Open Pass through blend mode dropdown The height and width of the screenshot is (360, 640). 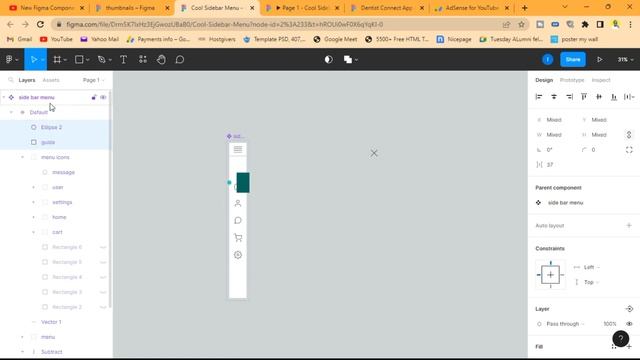565,324
